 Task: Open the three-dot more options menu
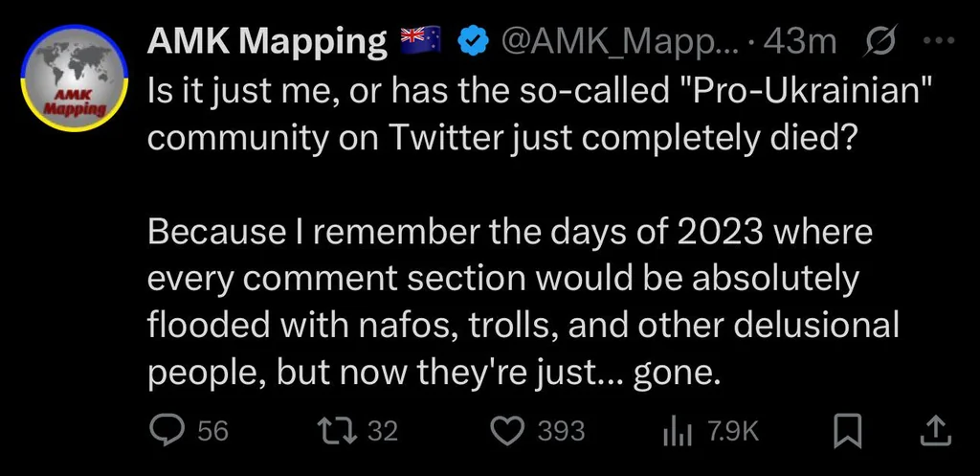point(938,41)
